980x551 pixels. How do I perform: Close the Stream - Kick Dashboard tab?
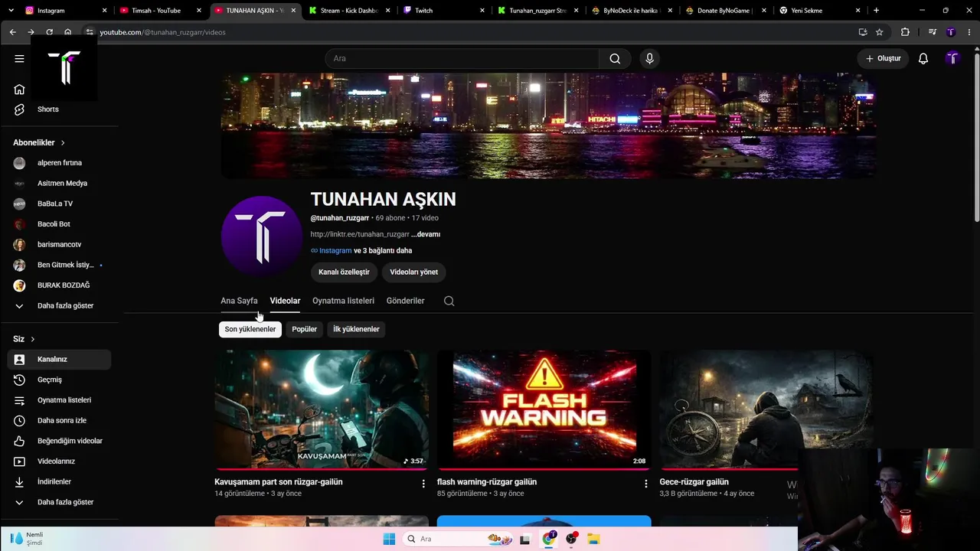click(x=389, y=11)
